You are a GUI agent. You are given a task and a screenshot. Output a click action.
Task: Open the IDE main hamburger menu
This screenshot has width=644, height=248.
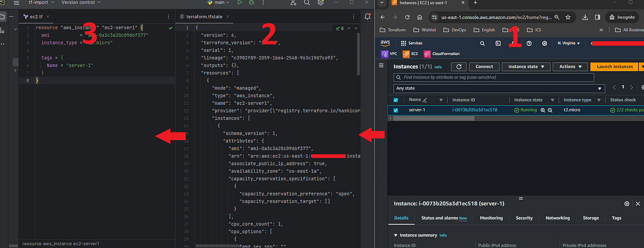[x=17, y=2]
